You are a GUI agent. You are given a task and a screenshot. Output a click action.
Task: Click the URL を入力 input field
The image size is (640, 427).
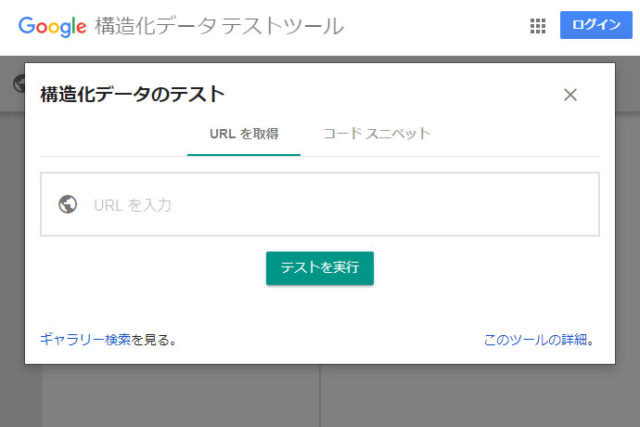(320, 204)
